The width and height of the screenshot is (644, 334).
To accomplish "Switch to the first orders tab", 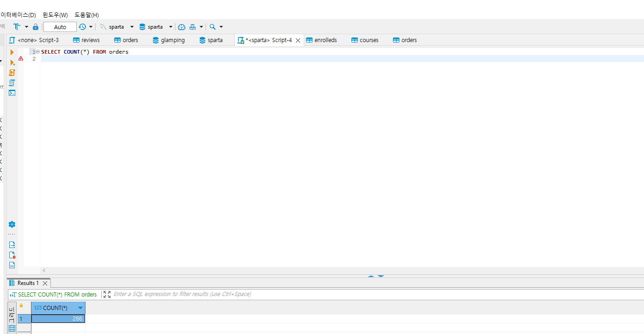I will [x=126, y=40].
